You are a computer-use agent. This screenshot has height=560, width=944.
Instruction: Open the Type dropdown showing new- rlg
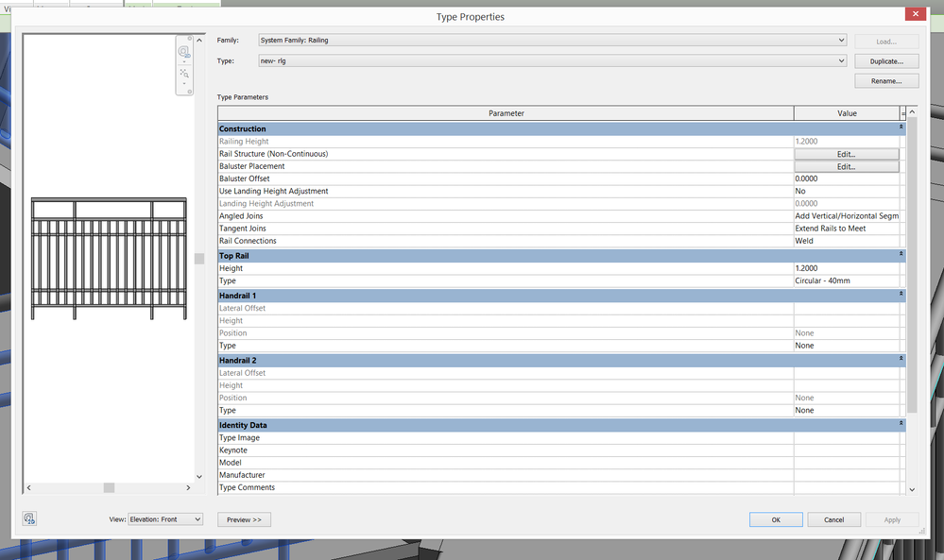[x=552, y=60]
